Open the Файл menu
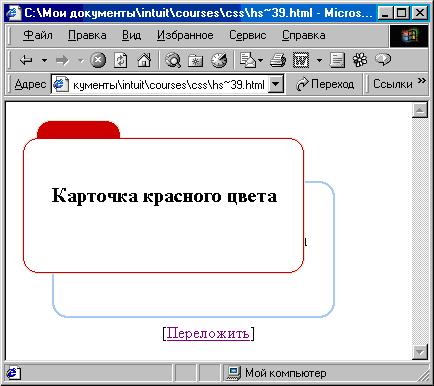The height and width of the screenshot is (386, 434). click(x=38, y=35)
